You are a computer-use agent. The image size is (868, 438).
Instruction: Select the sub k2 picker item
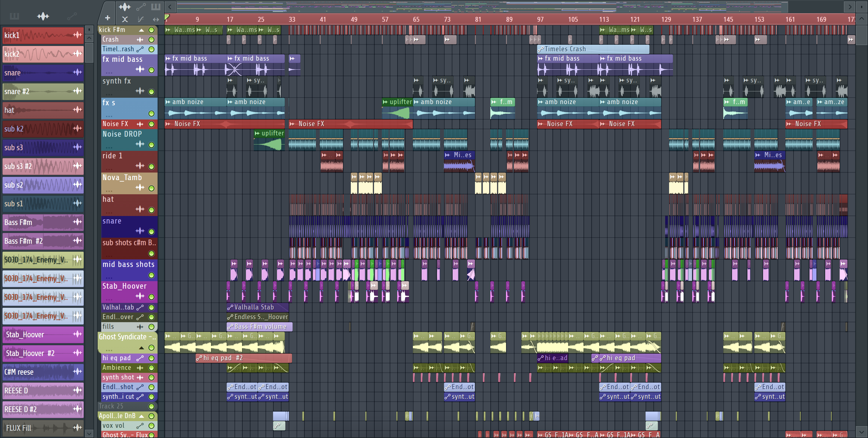click(x=43, y=129)
